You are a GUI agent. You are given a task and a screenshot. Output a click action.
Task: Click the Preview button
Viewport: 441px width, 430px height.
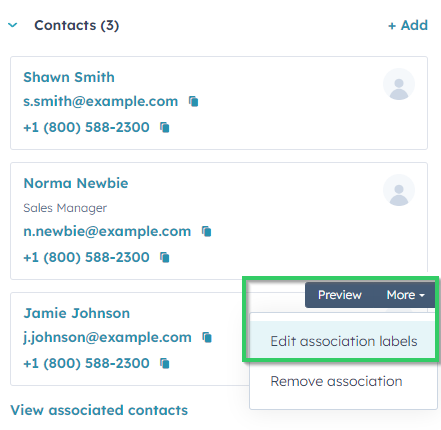[x=340, y=295]
